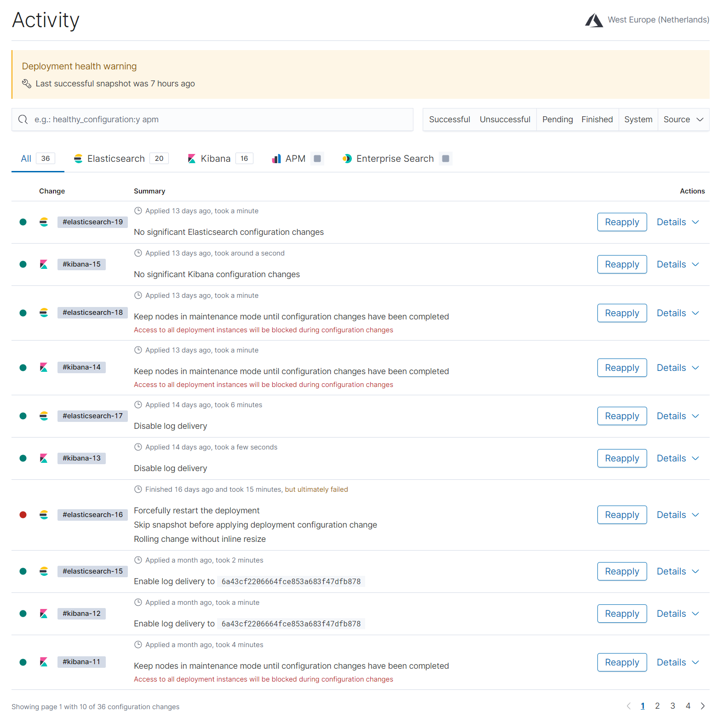This screenshot has width=717, height=728.
Task: Go to page 3
Action: pyautogui.click(x=672, y=706)
